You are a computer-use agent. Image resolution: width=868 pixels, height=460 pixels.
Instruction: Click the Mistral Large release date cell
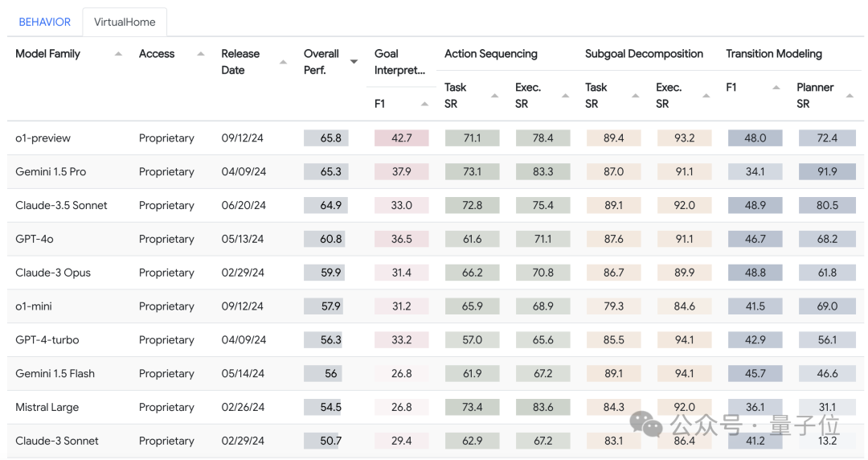point(244,407)
